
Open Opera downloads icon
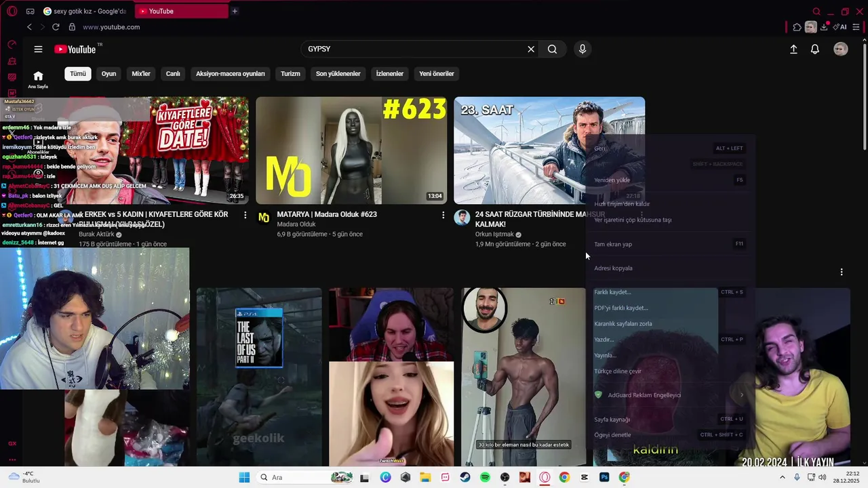[824, 27]
